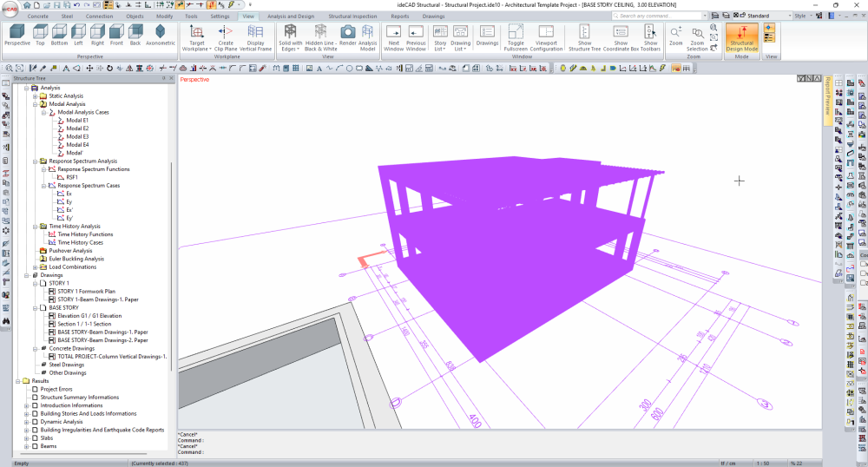Expand the Static Analysis tree node
868x467 pixels.
tap(35, 95)
